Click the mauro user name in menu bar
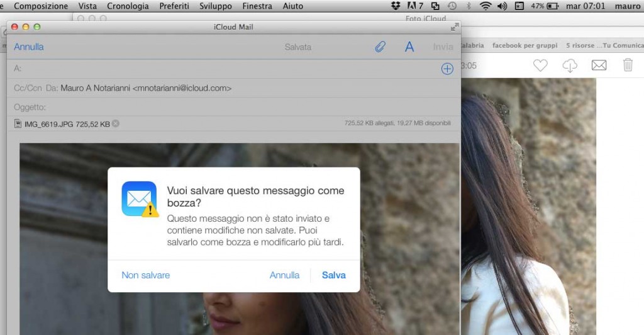Image resolution: width=644 pixels, height=335 pixels. (x=627, y=6)
